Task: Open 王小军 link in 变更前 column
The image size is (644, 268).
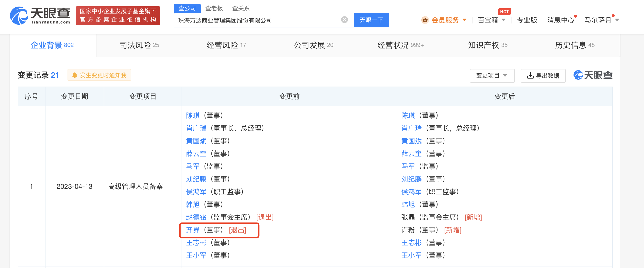Action: (x=196, y=256)
